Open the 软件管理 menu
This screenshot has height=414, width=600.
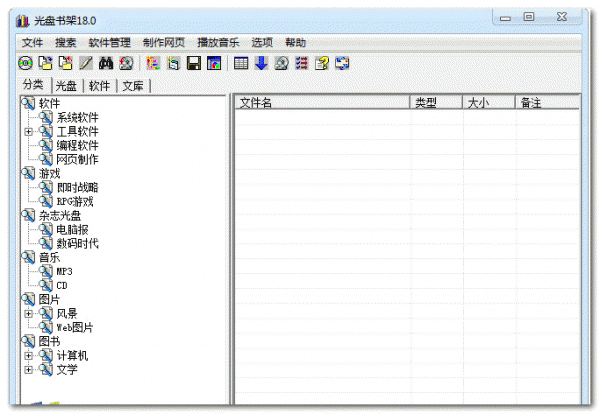[x=109, y=43]
